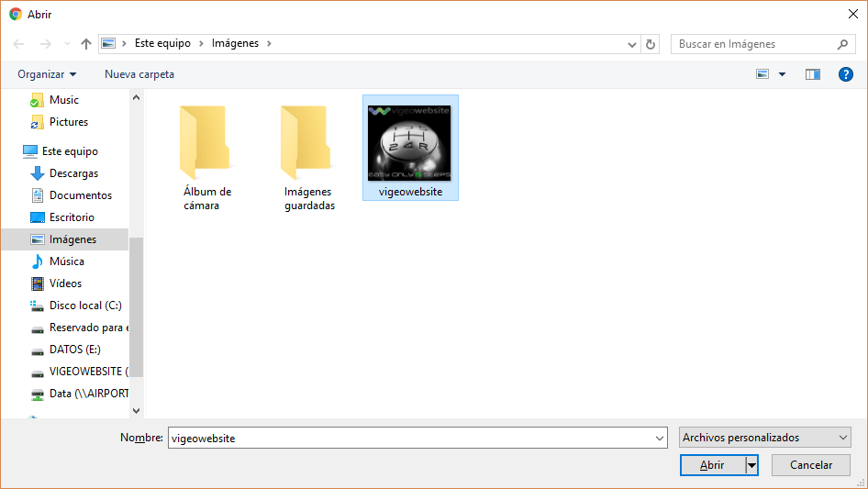Screen dimensions: 868x489
Task: Click the Descargas download arrow icon
Action: [x=37, y=173]
